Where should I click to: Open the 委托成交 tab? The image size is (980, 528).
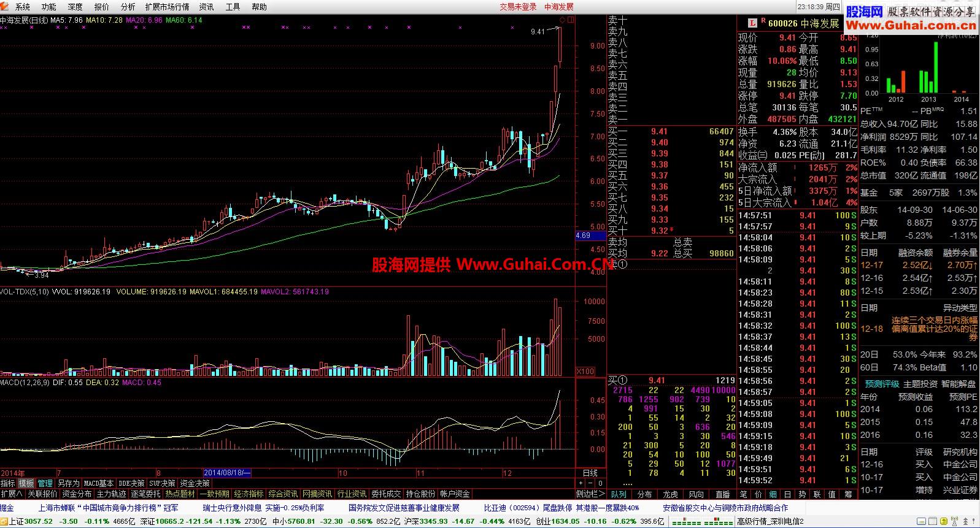[x=386, y=494]
